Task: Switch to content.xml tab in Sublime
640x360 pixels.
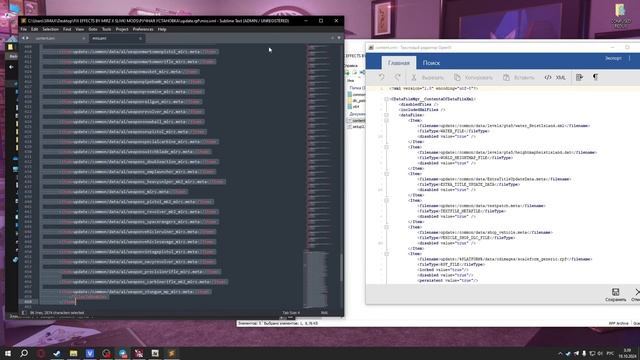Action: 59,38
